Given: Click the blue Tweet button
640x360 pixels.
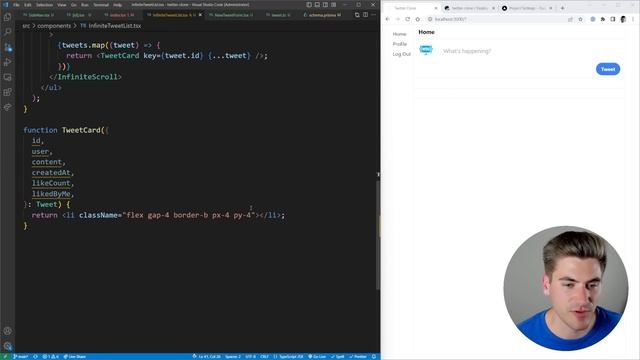Looking at the screenshot, I should coord(608,69).
